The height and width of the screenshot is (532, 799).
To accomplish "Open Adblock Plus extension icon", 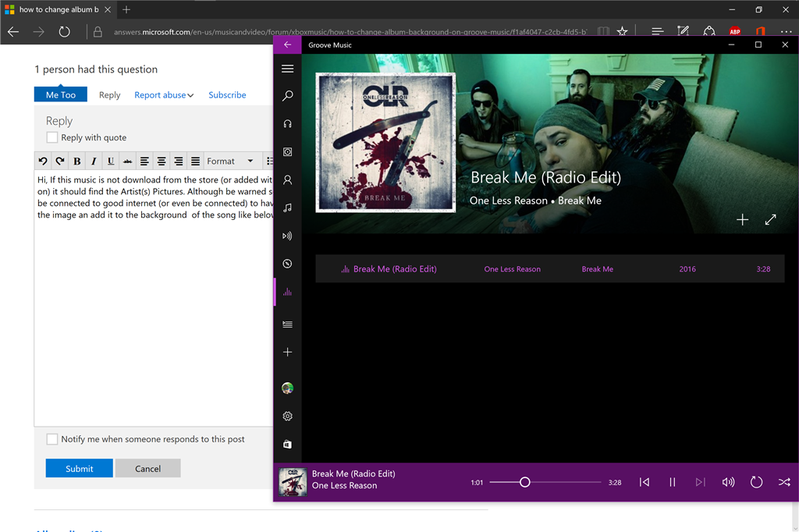I will (x=735, y=32).
